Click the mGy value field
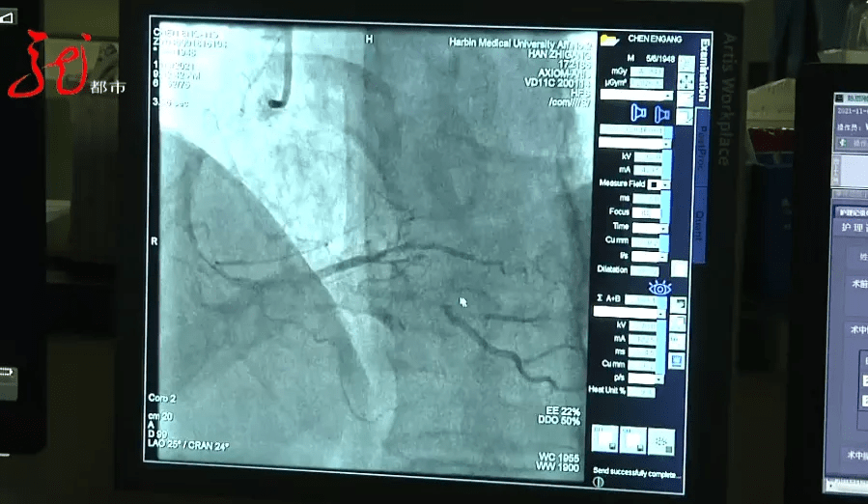 click(647, 72)
